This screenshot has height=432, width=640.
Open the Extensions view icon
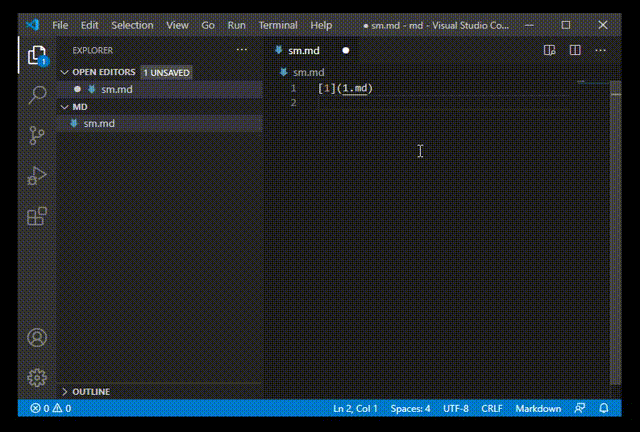pyautogui.click(x=37, y=216)
